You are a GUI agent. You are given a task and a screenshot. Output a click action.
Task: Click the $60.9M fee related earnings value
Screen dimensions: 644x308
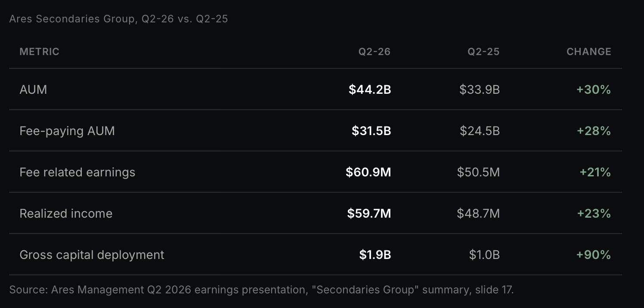368,172
